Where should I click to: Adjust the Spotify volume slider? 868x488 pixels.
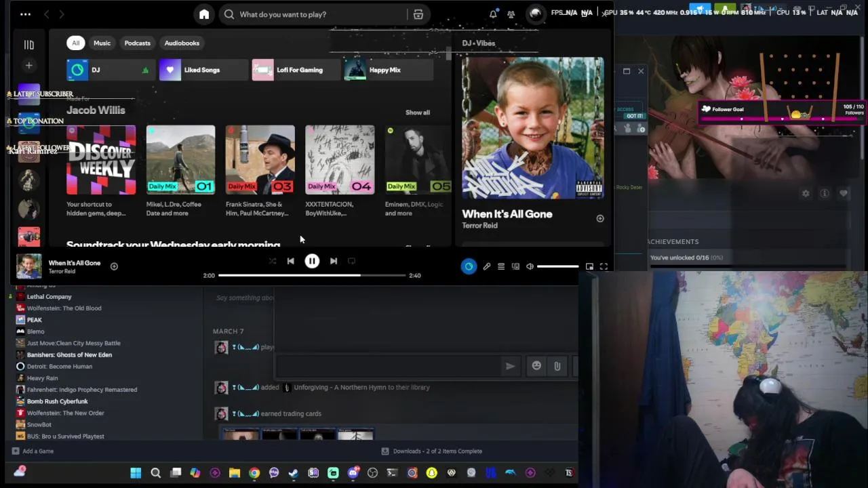click(x=558, y=266)
